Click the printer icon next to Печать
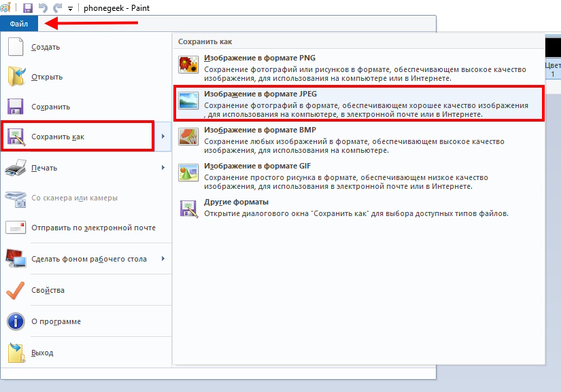561x392 pixels. [x=16, y=168]
